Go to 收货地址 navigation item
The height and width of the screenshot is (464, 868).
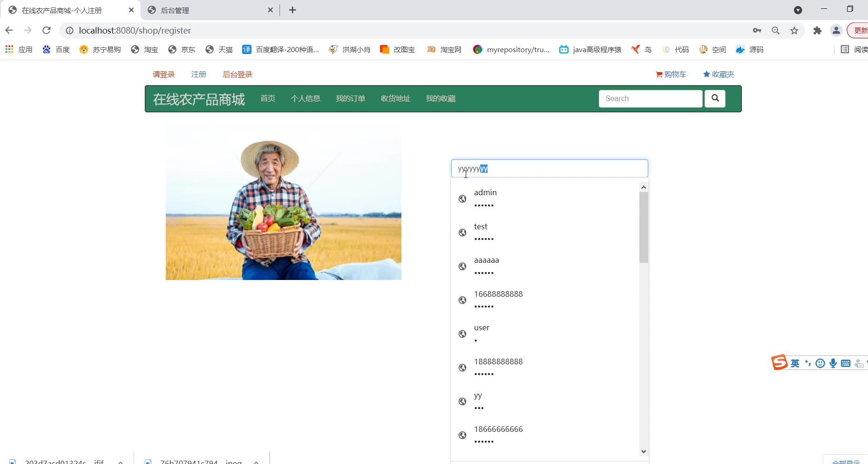395,99
